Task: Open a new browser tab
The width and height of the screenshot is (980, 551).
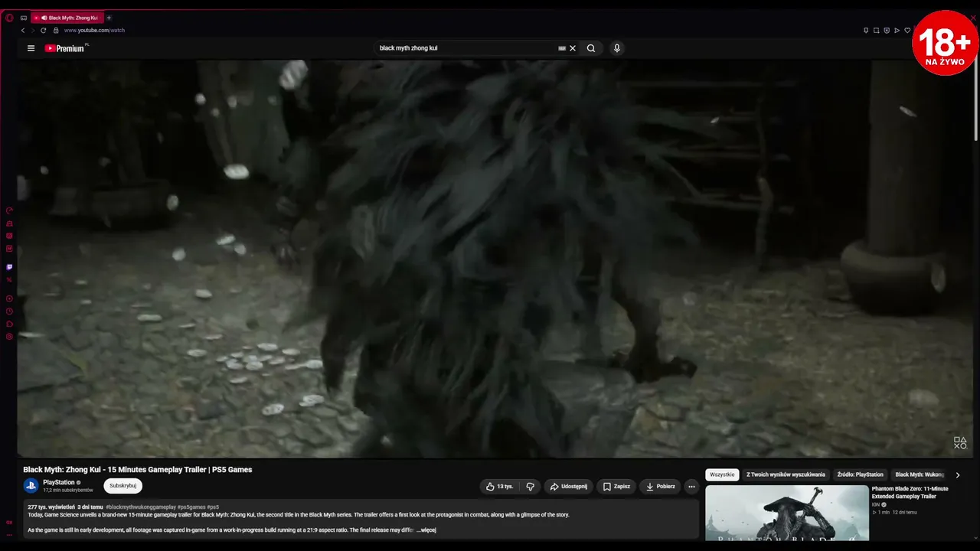Action: click(x=109, y=18)
